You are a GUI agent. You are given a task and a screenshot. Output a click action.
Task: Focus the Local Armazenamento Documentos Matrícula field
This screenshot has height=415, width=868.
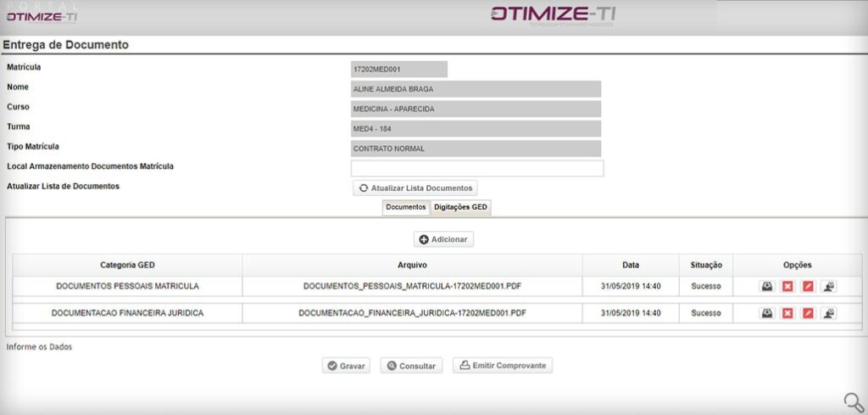pos(477,168)
